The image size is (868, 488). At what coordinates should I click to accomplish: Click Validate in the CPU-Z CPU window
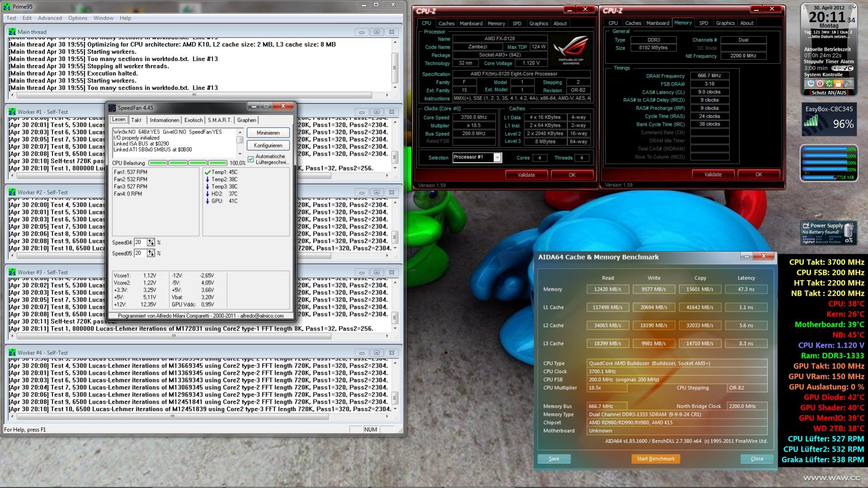[526, 175]
